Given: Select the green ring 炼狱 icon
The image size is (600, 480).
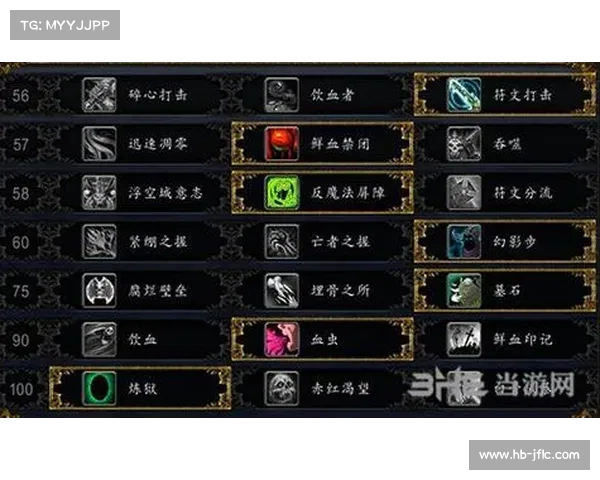Looking at the screenshot, I should pyautogui.click(x=99, y=388).
